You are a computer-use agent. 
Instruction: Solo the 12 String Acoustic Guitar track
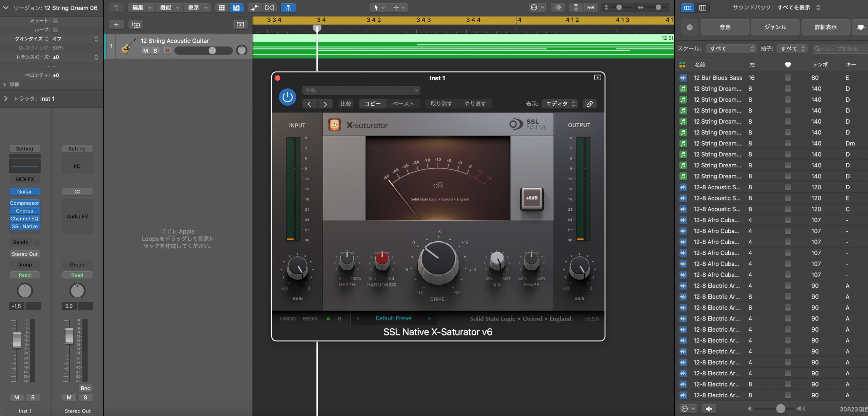tap(155, 51)
